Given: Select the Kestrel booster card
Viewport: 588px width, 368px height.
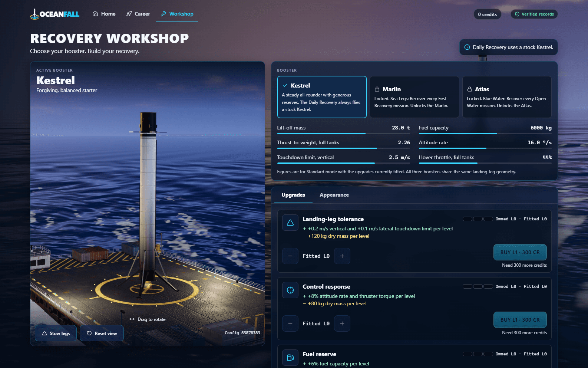Looking at the screenshot, I should (322, 97).
